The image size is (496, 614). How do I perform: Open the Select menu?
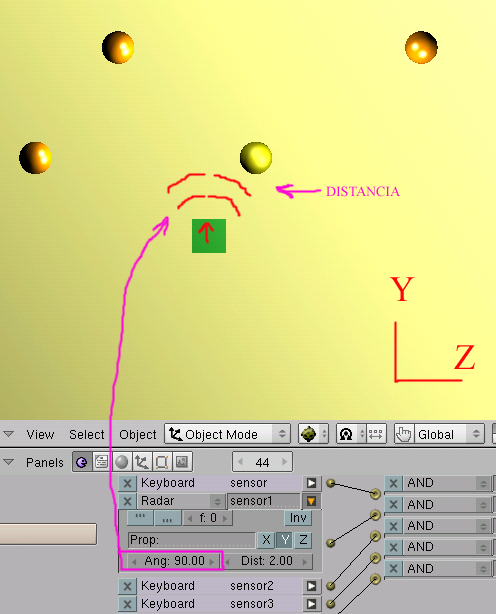(x=87, y=435)
